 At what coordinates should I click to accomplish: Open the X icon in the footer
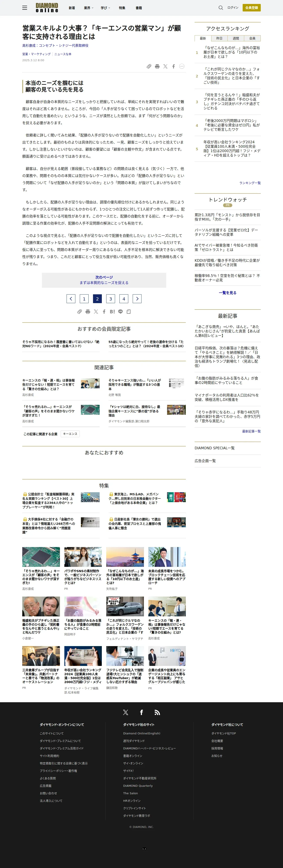(x=125, y=712)
